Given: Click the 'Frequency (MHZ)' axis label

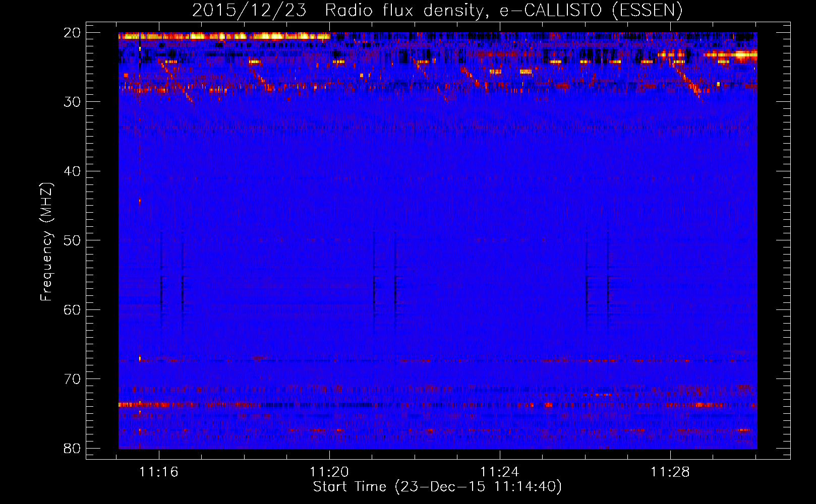Looking at the screenshot, I should (x=46, y=241).
